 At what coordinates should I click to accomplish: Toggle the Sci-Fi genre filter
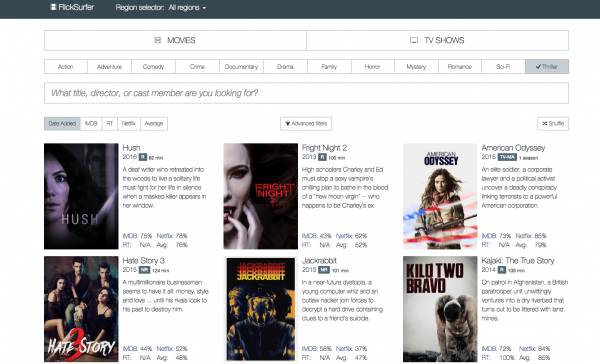(x=503, y=67)
